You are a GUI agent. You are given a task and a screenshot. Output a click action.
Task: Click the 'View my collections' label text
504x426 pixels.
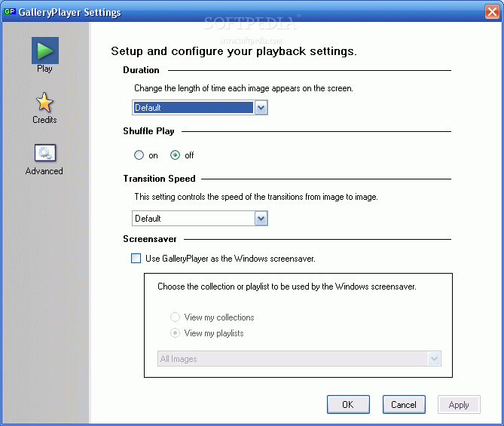coord(219,317)
